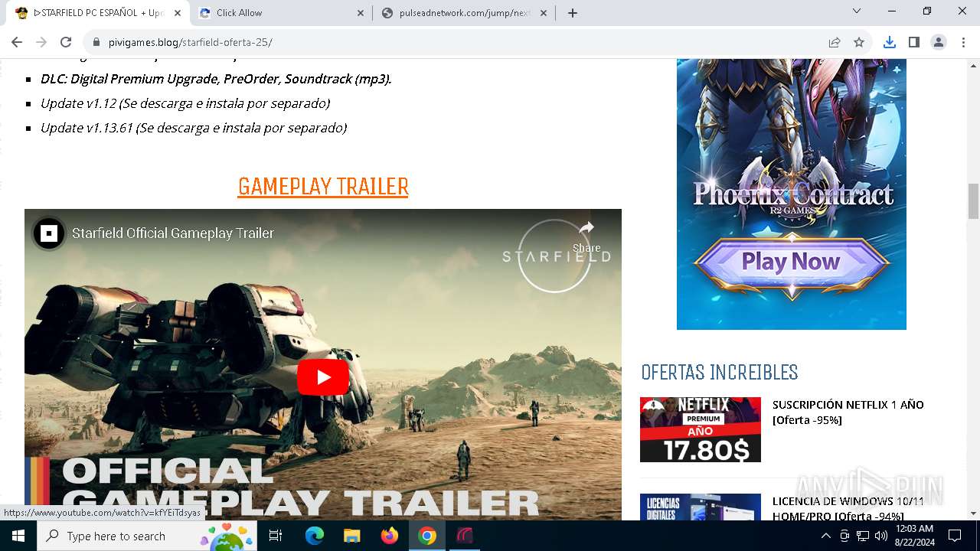Image resolution: width=980 pixels, height=551 pixels.
Task: Open the notification center icon
Action: click(955, 536)
